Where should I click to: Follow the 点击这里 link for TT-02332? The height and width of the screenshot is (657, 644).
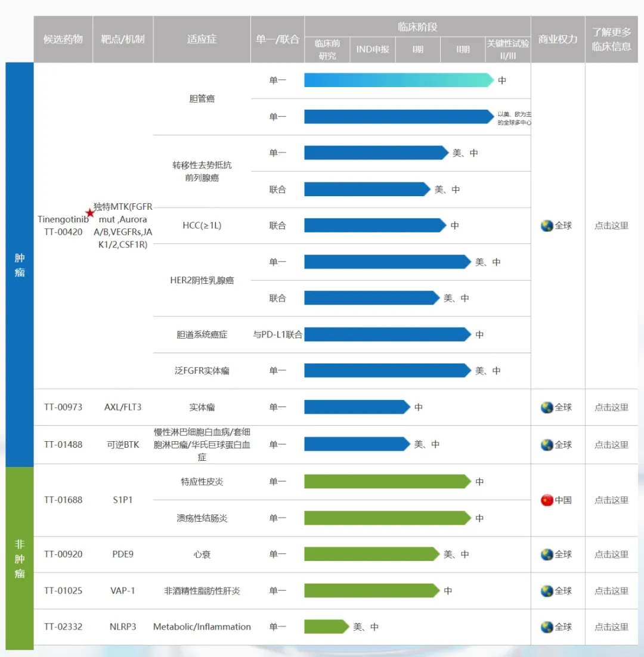coord(611,627)
